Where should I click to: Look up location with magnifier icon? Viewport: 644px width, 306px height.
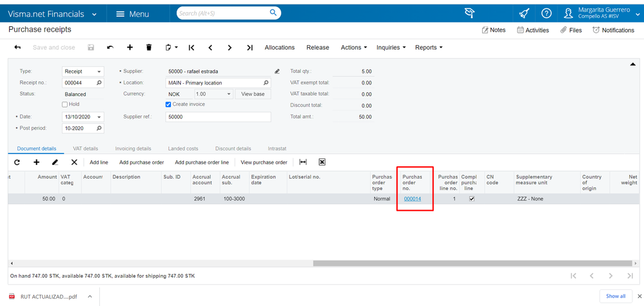(x=266, y=83)
